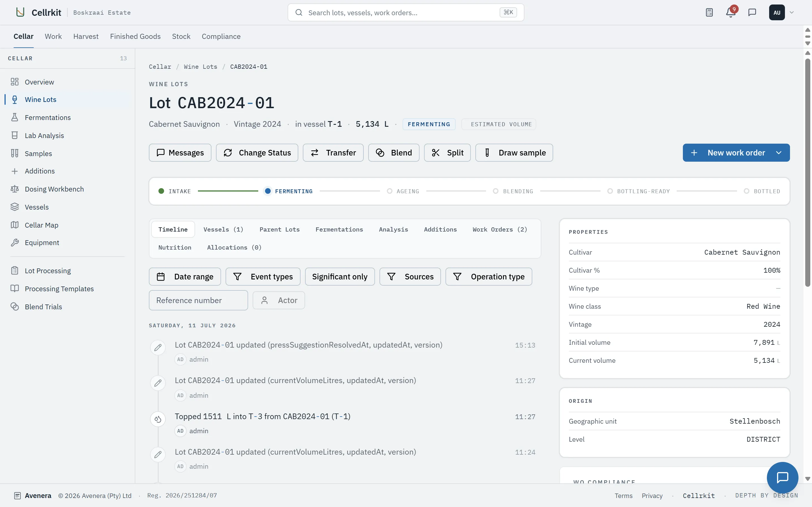Select the Ageing stage marker

(390, 191)
